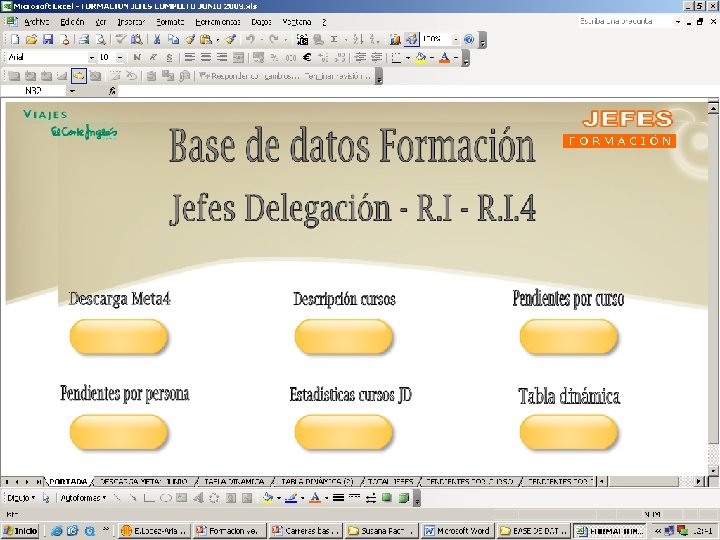The image size is (720, 540).
Task: Click the AutoSum sigma icon
Action: click(334, 39)
